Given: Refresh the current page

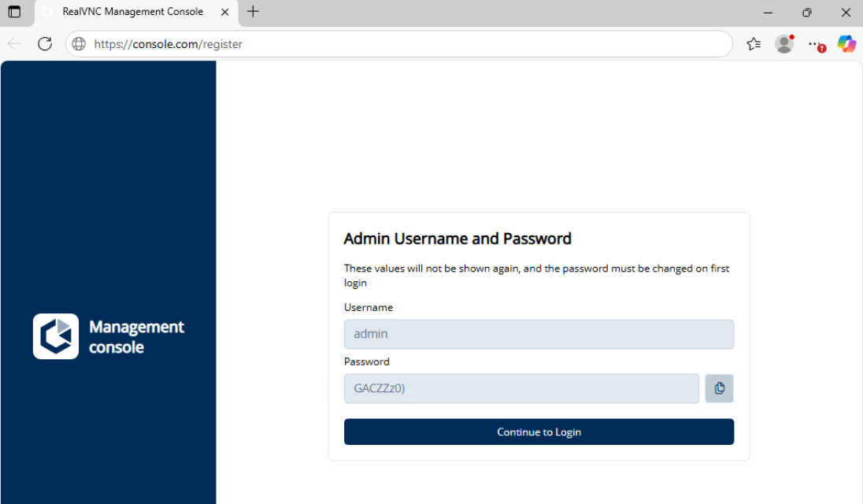Looking at the screenshot, I should tap(45, 44).
